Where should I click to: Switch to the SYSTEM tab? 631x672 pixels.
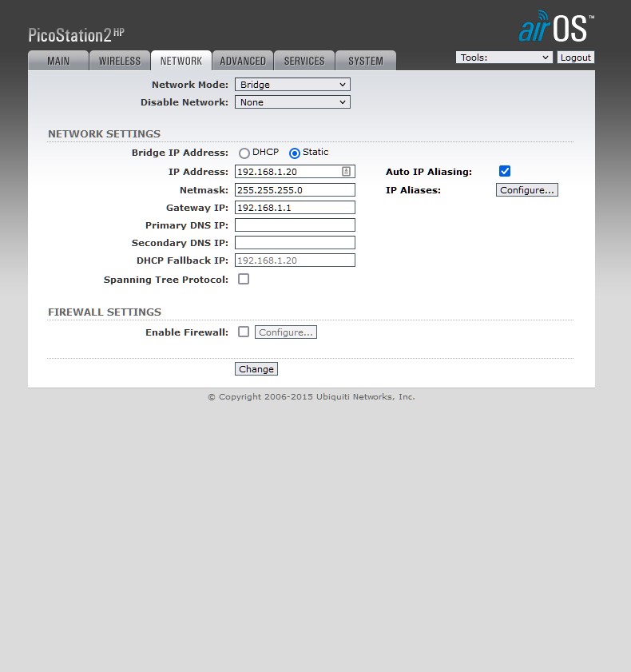point(366,61)
